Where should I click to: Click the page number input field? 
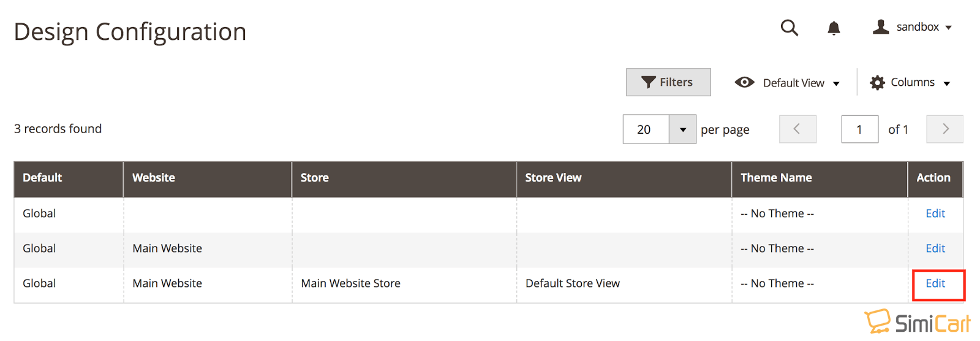pos(859,129)
